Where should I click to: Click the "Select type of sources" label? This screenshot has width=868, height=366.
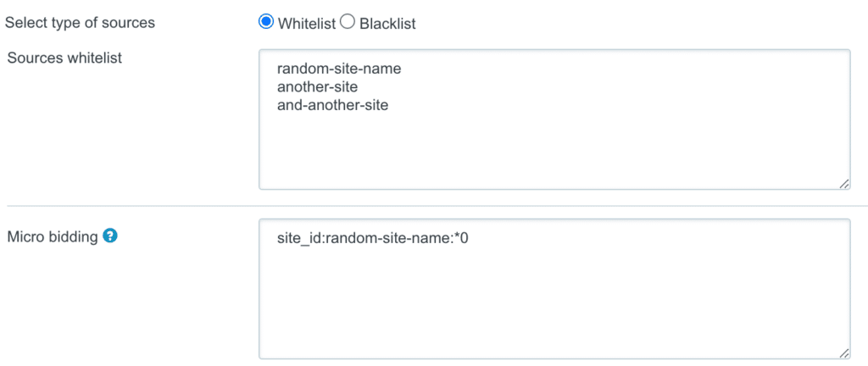[x=81, y=23]
